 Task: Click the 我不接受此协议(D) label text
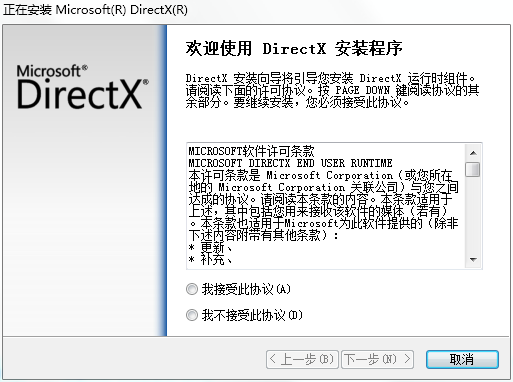tap(252, 315)
